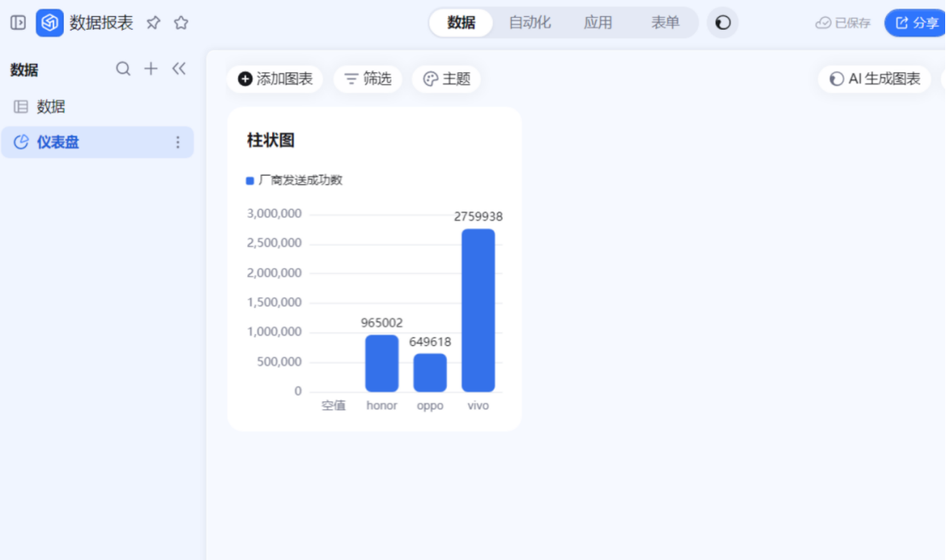Toggle the sidebar panel icon

[18, 23]
